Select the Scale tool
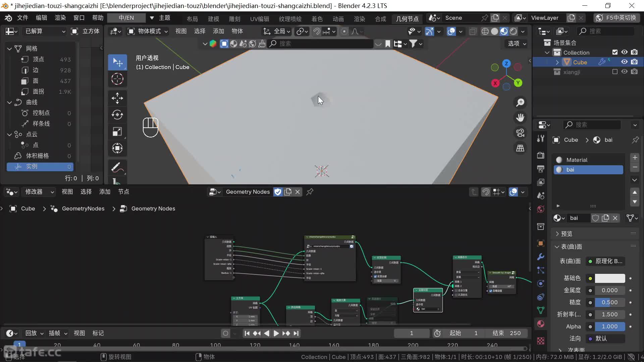This screenshot has height=362, width=644. coord(117,131)
